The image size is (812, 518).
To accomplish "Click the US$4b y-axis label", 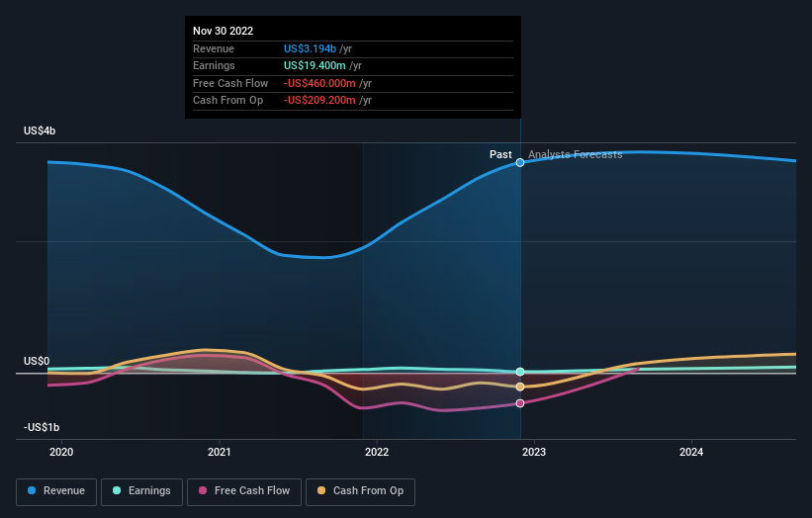I will coord(40,130).
